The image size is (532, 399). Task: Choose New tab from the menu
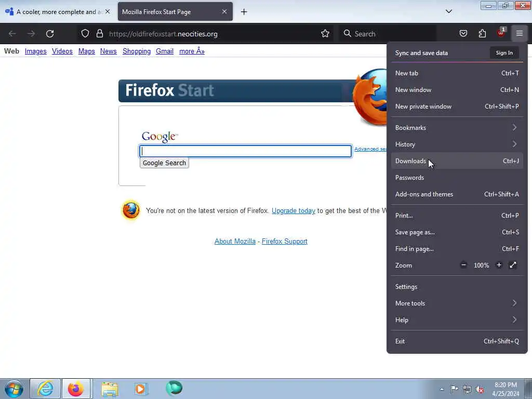click(x=457, y=73)
